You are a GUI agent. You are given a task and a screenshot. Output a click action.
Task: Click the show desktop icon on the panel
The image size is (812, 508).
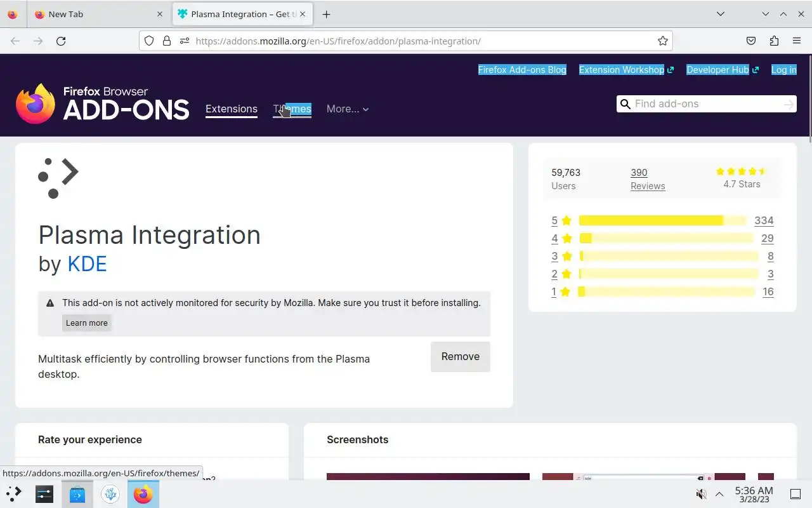coord(796,494)
